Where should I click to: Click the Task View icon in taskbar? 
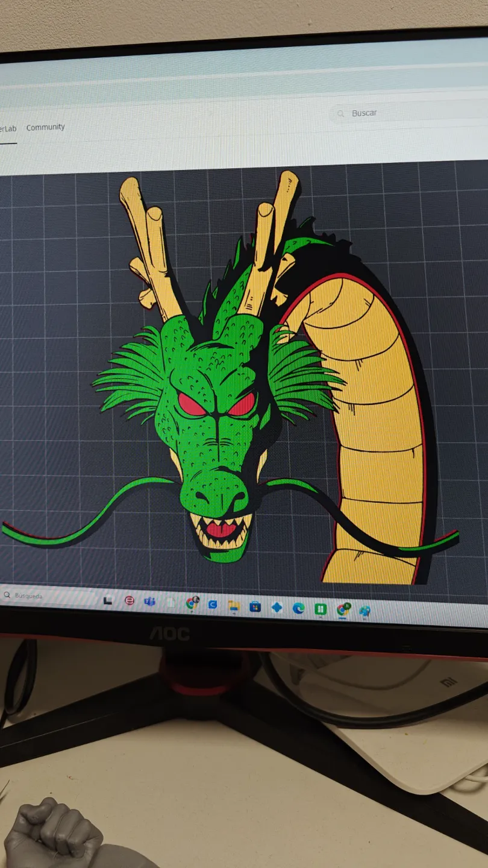pyautogui.click(x=108, y=600)
